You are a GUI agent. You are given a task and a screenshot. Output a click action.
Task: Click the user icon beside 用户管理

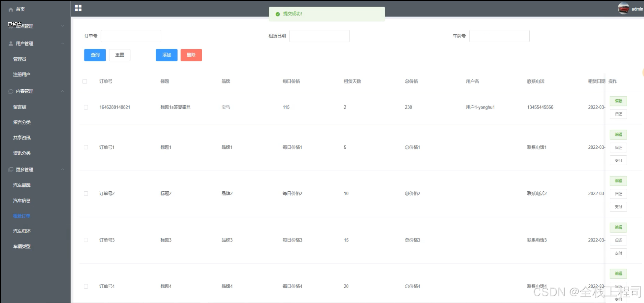(11, 44)
